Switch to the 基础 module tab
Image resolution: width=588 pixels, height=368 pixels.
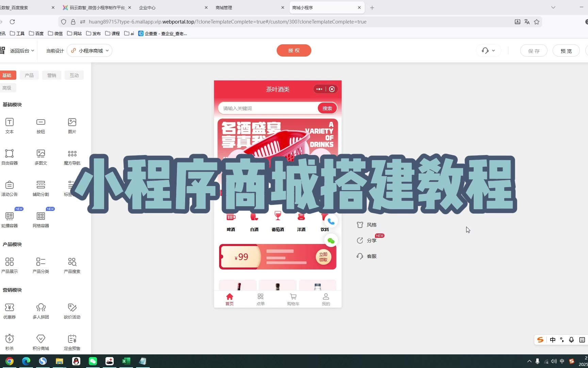point(7,75)
